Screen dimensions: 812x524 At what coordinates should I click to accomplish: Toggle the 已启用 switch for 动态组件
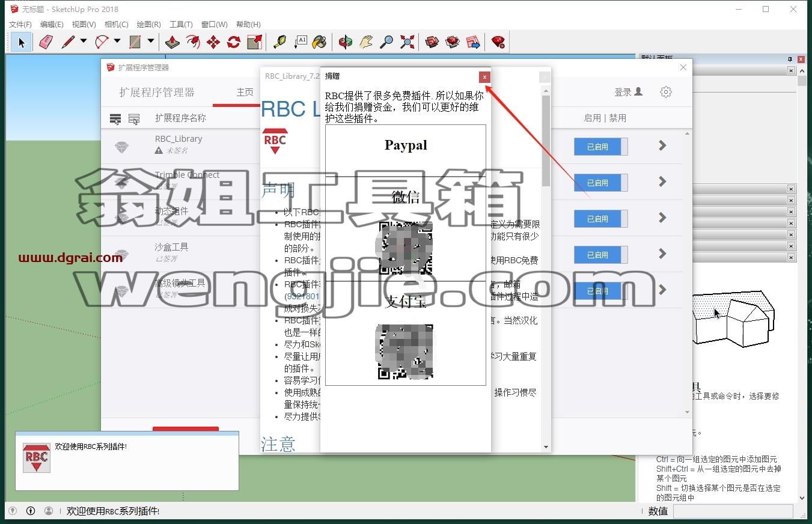pyautogui.click(x=600, y=219)
